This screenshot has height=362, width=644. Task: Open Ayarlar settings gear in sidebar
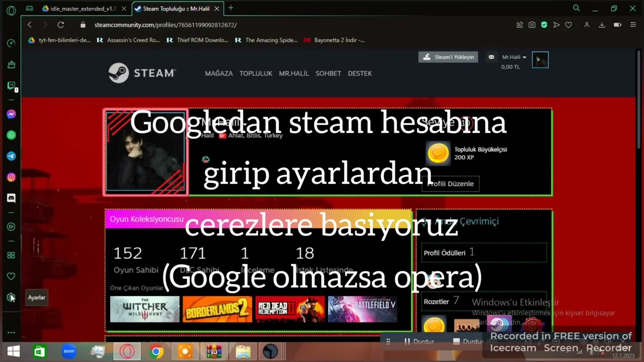(x=11, y=297)
